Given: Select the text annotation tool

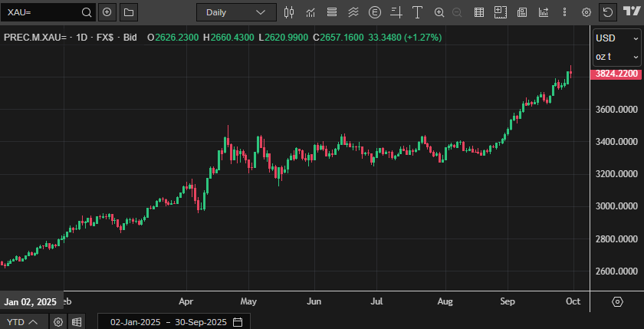Looking at the screenshot, I should [417, 12].
